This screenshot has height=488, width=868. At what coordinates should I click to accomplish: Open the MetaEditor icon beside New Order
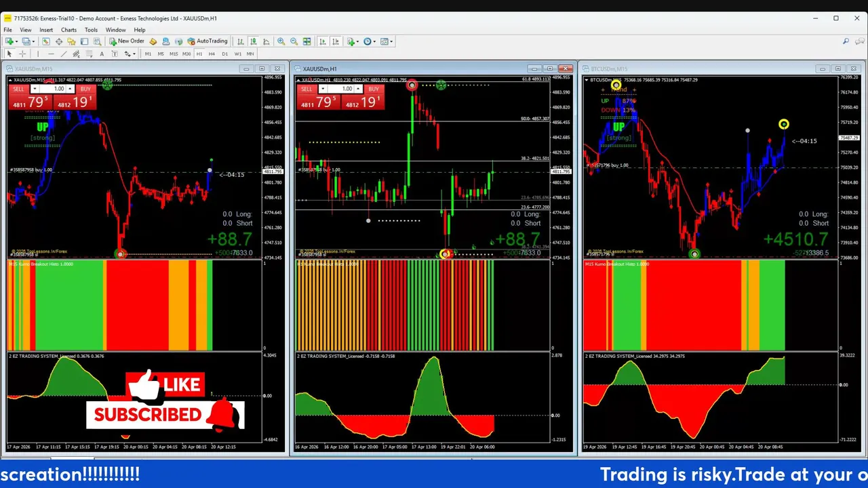153,41
